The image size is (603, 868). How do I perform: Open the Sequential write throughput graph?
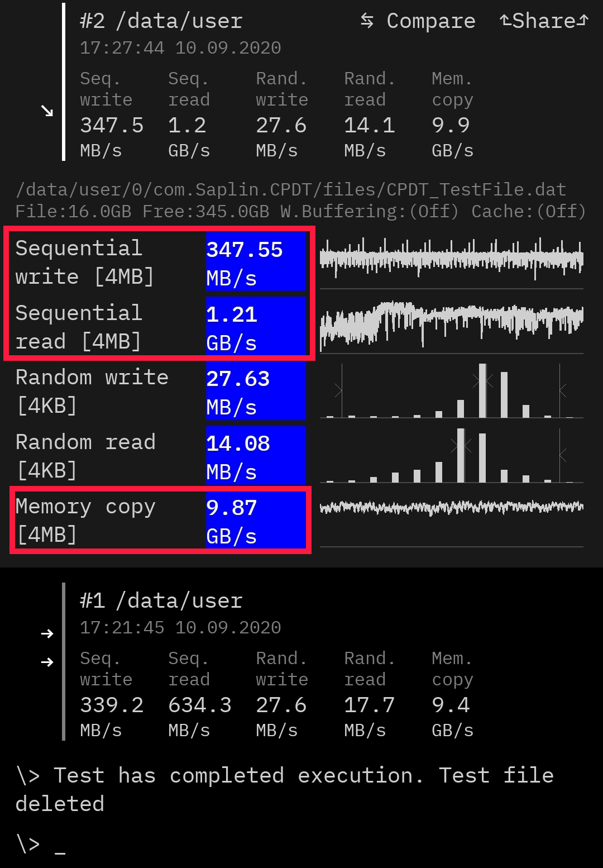(451, 259)
